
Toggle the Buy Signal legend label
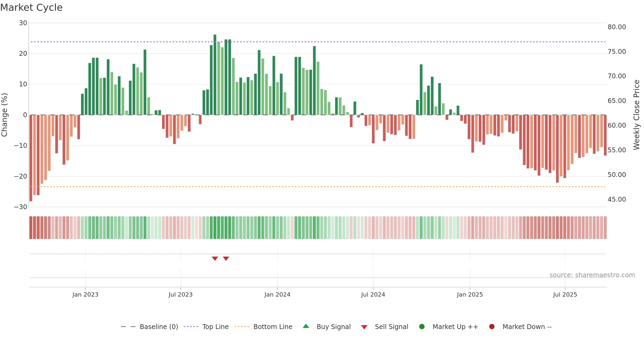point(334,327)
